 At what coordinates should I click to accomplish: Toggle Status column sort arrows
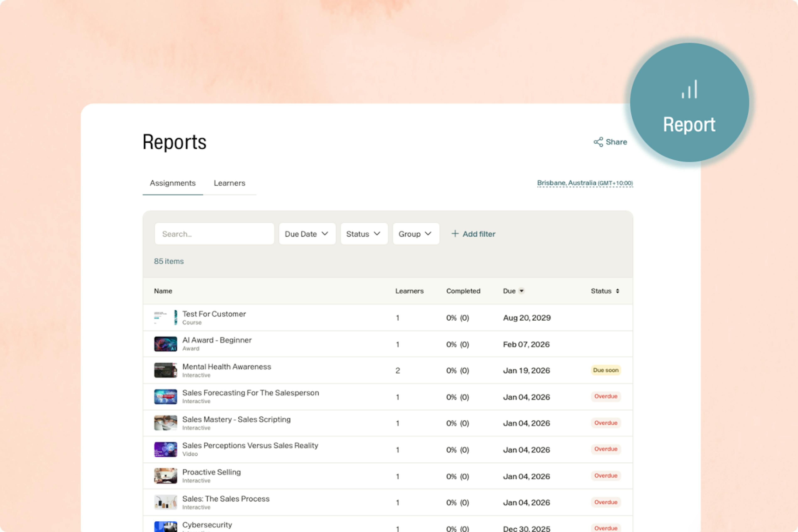click(x=617, y=291)
